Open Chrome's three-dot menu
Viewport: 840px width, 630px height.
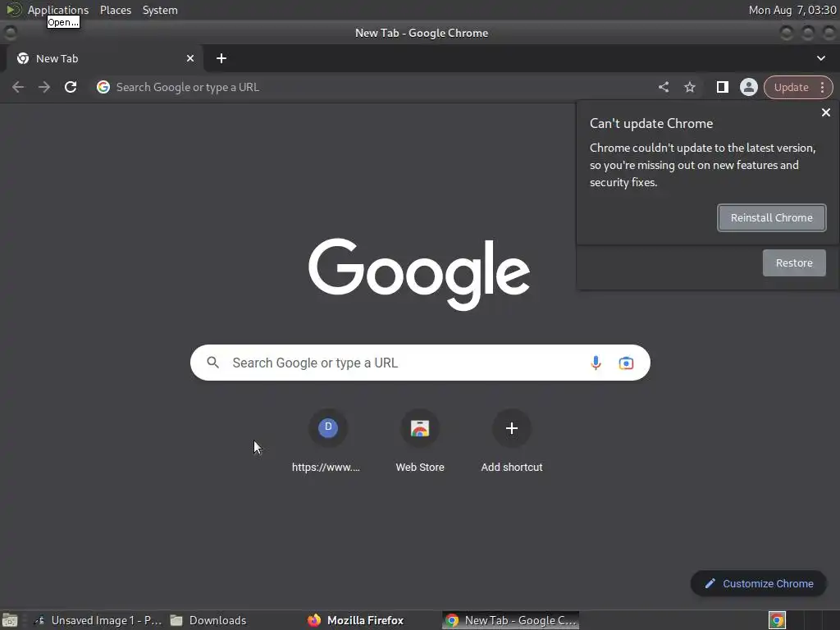[x=822, y=87]
